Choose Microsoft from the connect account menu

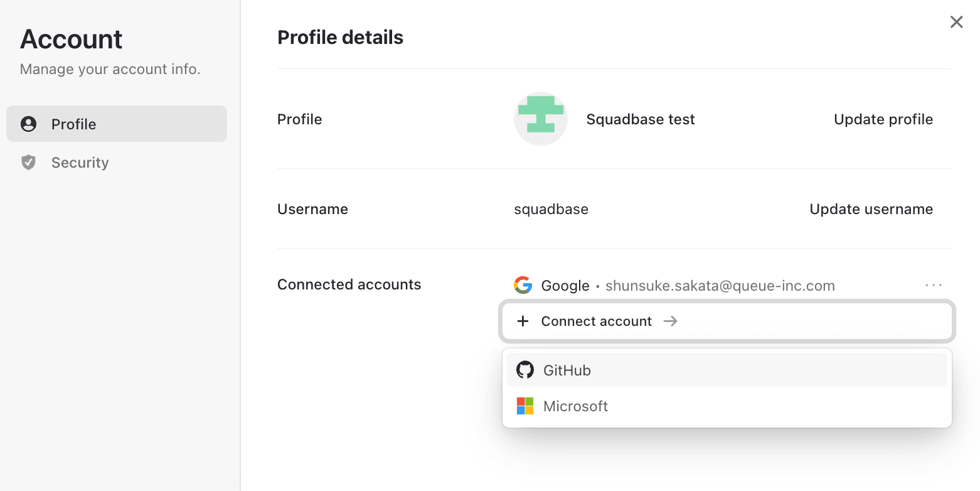click(575, 406)
